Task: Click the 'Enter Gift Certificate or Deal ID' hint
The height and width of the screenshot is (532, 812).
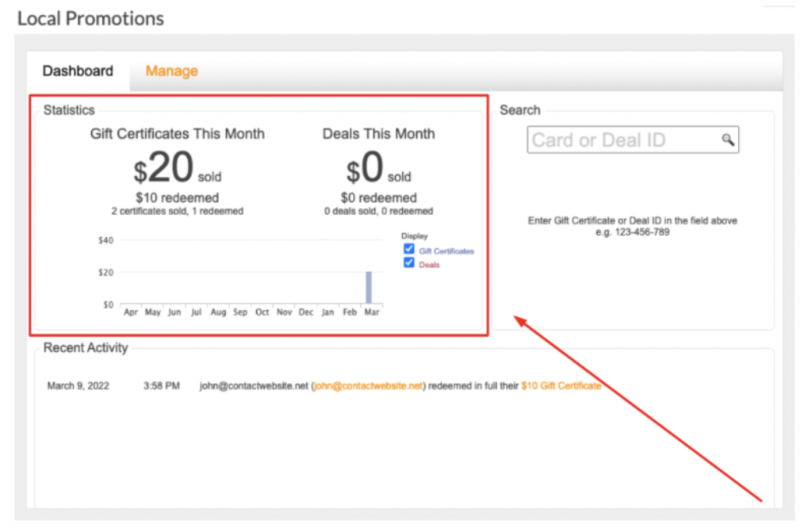Action: tap(632, 220)
